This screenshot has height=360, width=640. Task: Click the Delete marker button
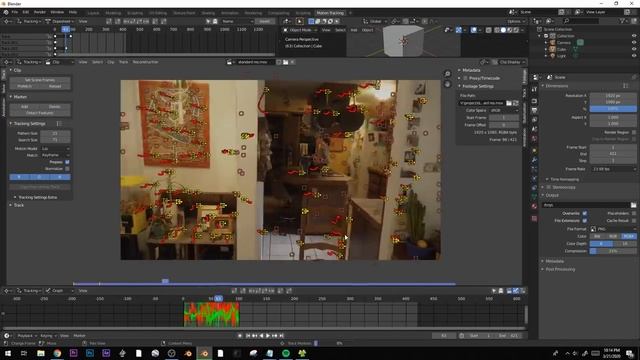tap(55, 107)
